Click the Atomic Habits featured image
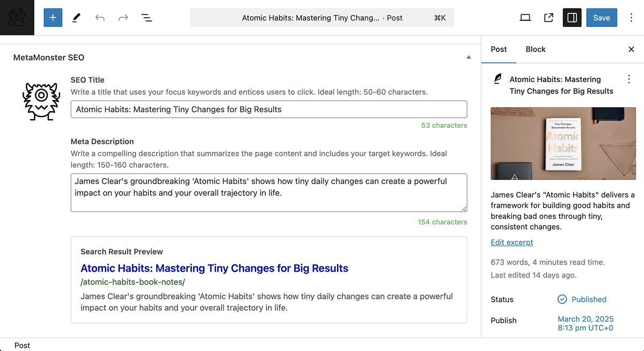 [x=563, y=143]
